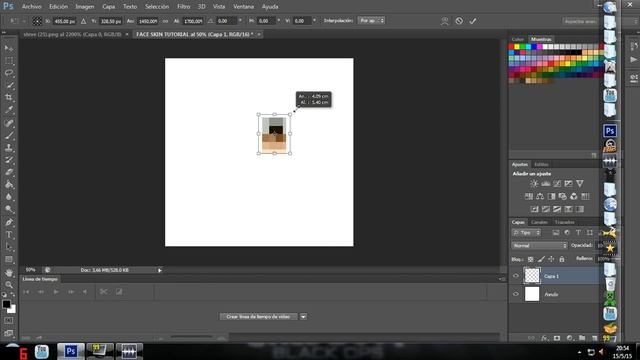
Task: Select the History Brush tool
Action: [9, 160]
